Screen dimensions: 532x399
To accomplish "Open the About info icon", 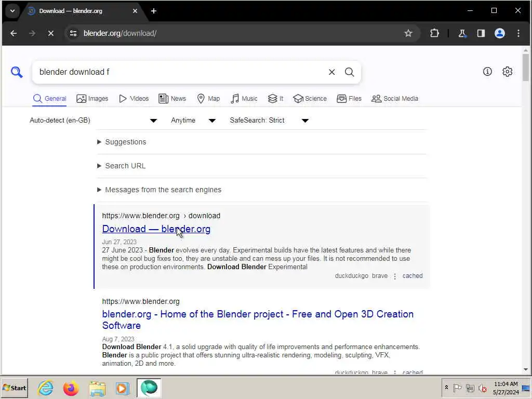I will coord(487,72).
